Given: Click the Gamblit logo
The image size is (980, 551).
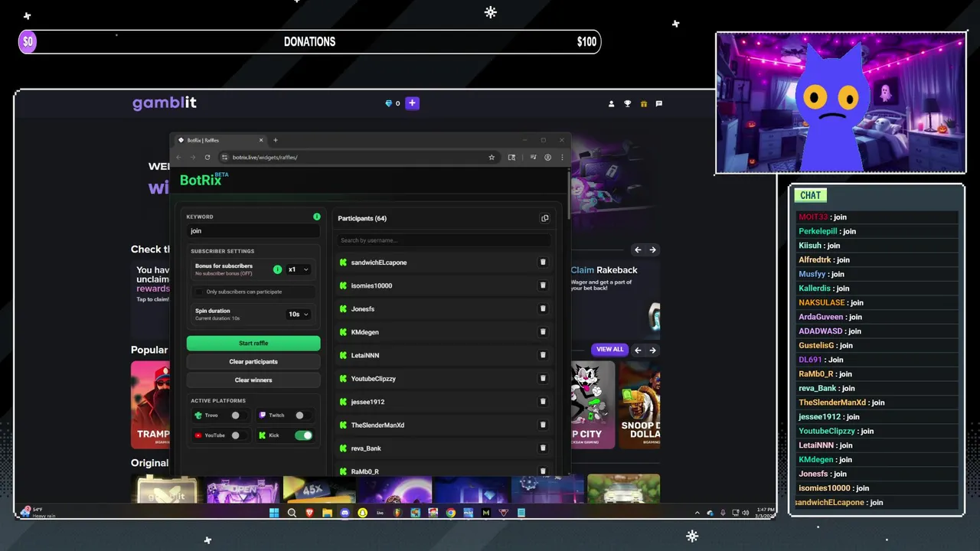Looking at the screenshot, I should [165, 103].
